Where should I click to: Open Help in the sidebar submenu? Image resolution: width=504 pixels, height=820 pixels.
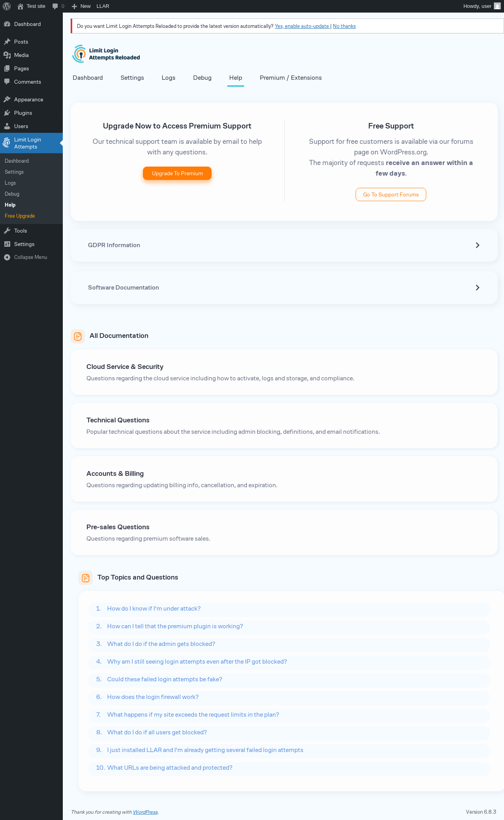pos(10,205)
